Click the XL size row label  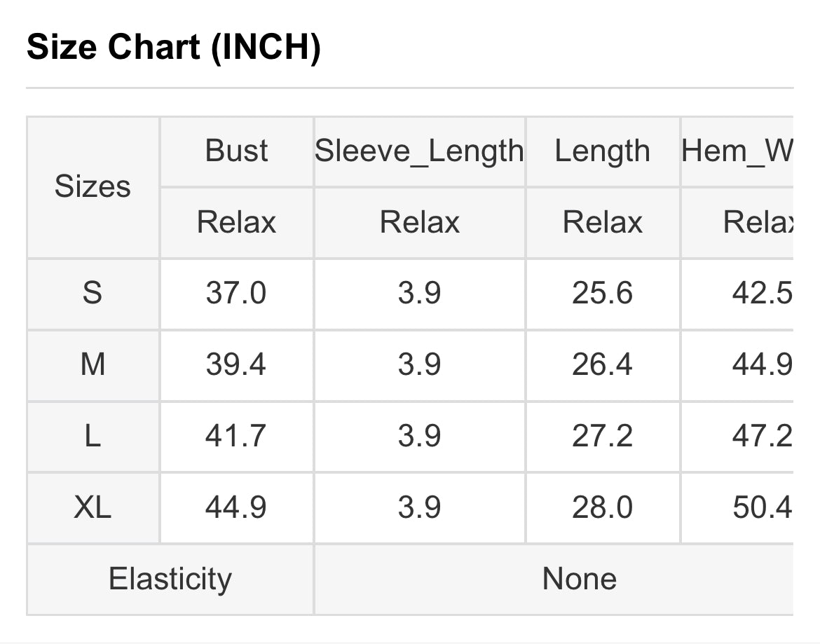(x=93, y=507)
